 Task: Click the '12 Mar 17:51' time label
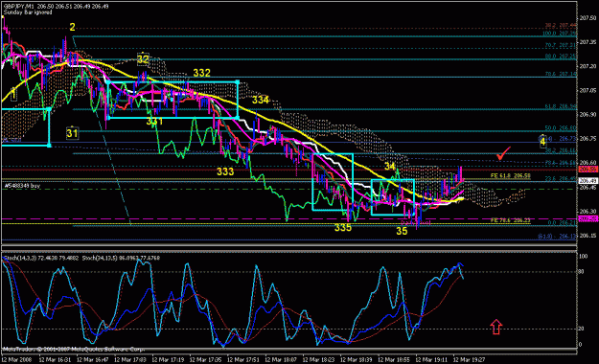(243, 360)
